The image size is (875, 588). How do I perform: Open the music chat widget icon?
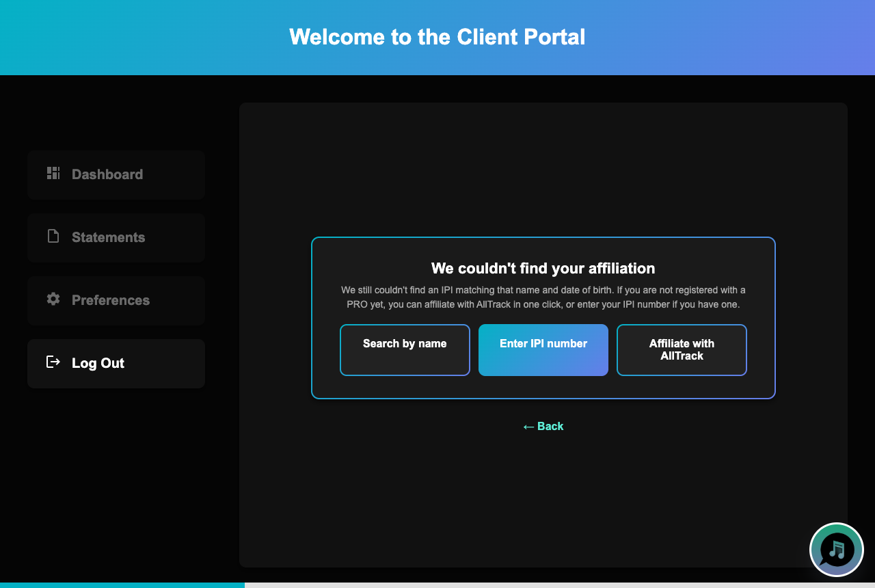(837, 550)
